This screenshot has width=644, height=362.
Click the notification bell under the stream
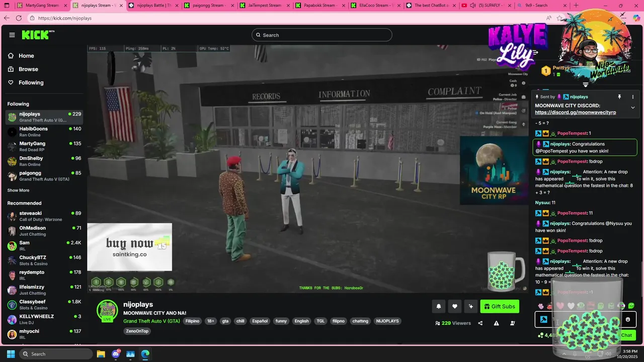pyautogui.click(x=439, y=306)
